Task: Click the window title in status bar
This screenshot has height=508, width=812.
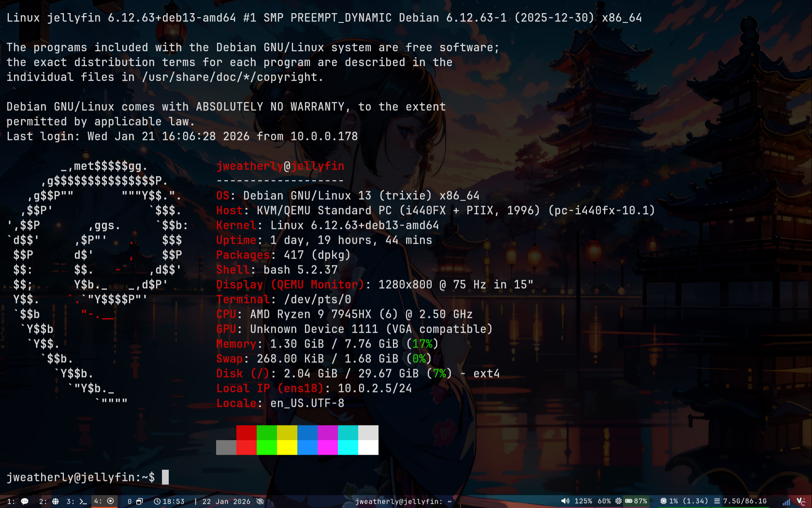Action: pyautogui.click(x=403, y=501)
